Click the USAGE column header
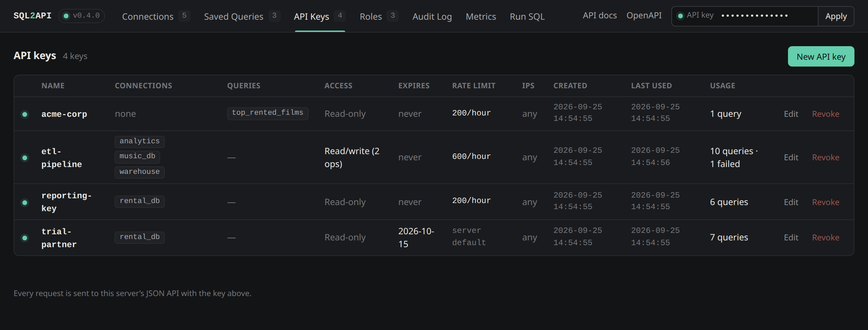Screen dimensions: 868x330 (723, 86)
